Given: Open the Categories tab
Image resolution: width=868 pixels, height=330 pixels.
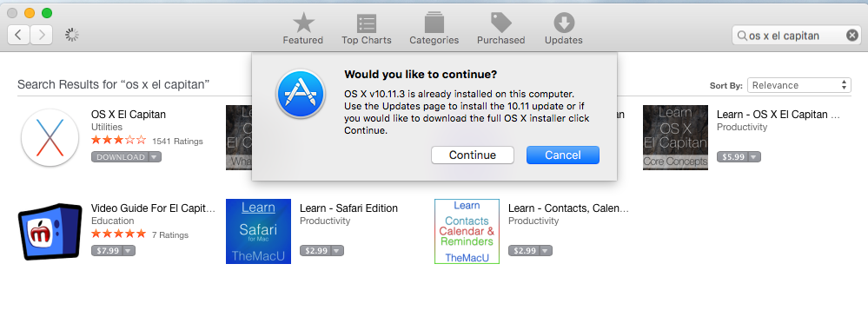Looking at the screenshot, I should coord(434,29).
